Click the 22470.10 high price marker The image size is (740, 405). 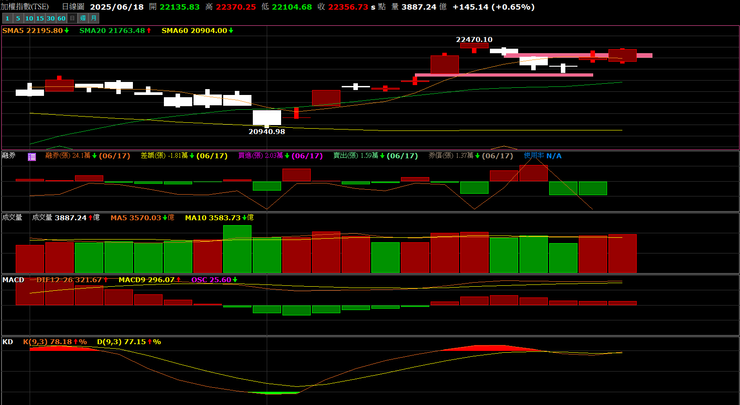click(474, 39)
